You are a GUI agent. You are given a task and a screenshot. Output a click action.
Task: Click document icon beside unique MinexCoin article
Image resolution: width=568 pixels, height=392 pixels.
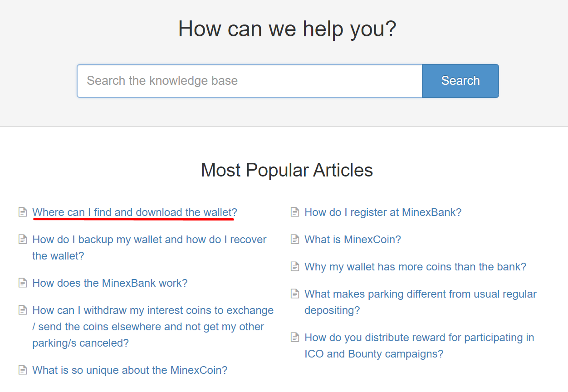coord(22,370)
